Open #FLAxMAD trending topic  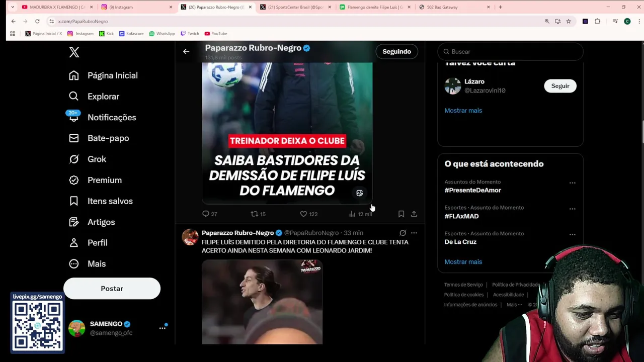tap(461, 216)
